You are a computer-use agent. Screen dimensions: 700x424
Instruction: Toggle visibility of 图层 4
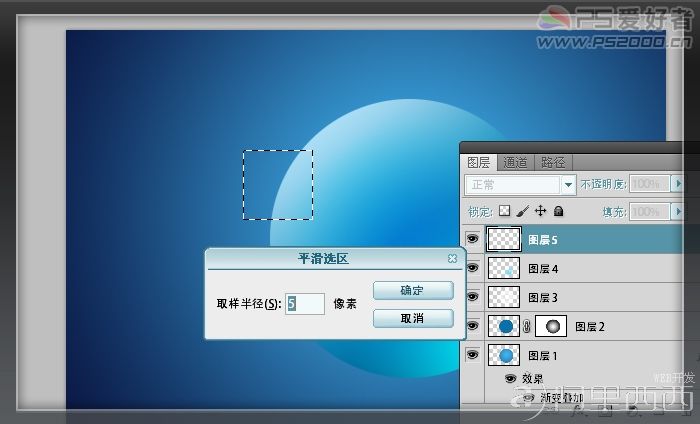472,268
